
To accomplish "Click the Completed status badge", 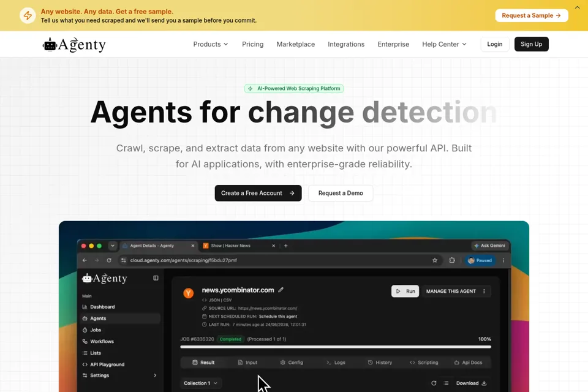I will 230,339.
